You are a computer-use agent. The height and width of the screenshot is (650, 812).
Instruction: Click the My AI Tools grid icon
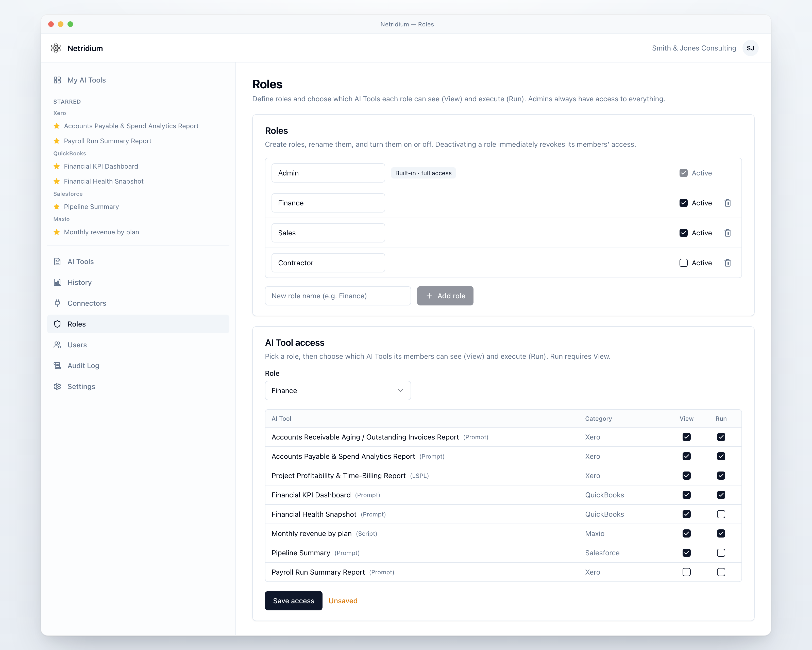(57, 80)
